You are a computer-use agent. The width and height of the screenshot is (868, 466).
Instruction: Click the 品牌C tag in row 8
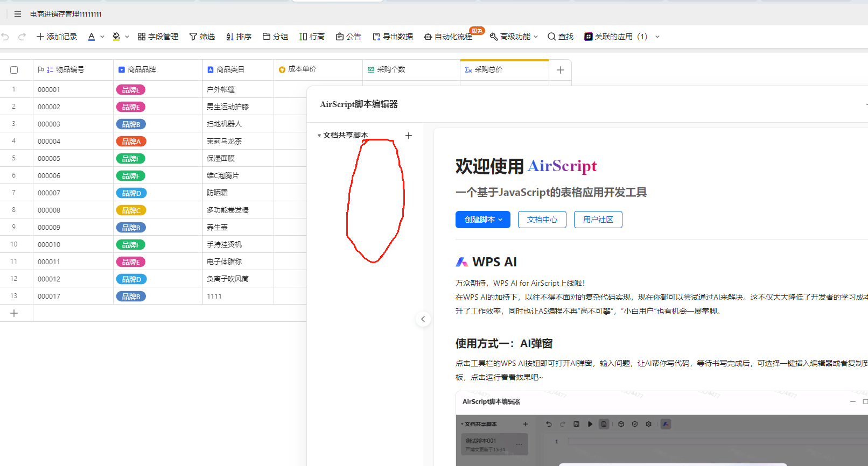click(131, 210)
